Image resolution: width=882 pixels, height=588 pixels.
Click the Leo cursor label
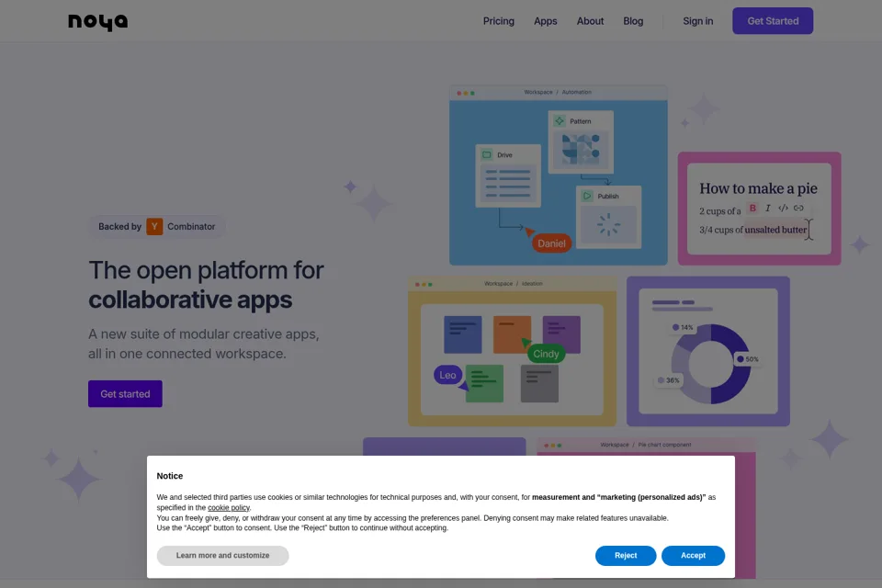(447, 375)
